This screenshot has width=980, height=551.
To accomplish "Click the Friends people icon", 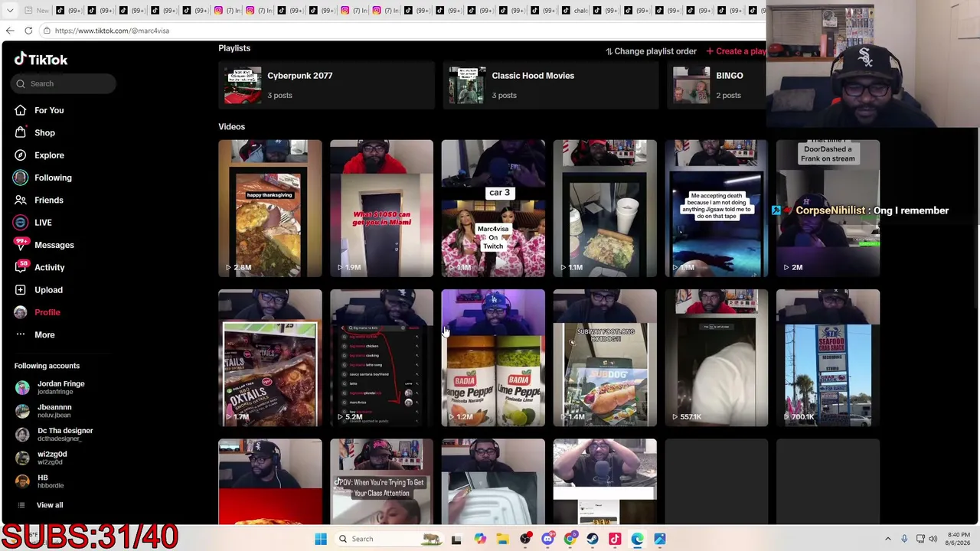I will [21, 200].
